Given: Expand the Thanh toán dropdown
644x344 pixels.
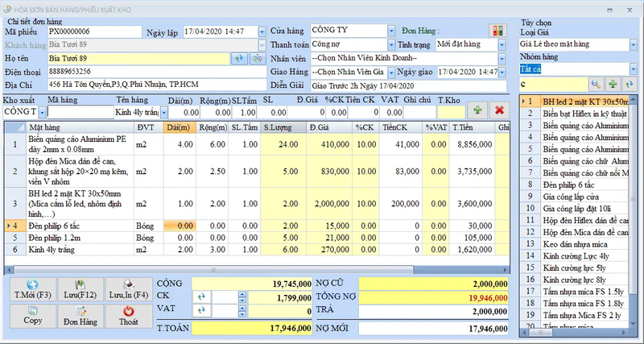Looking at the screenshot, I should [x=391, y=44].
